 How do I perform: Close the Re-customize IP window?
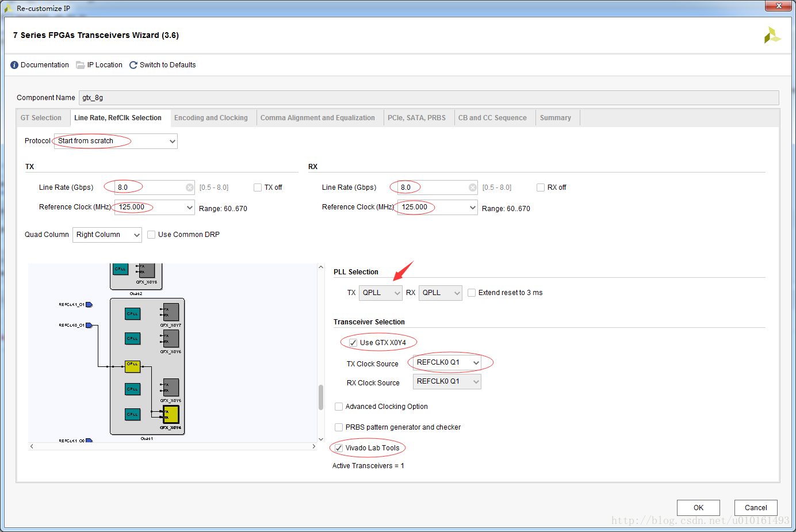pos(779,6)
